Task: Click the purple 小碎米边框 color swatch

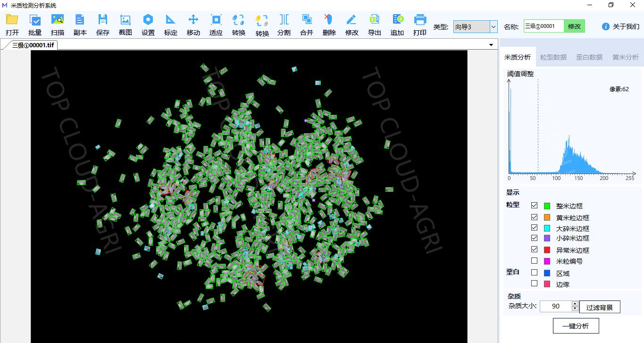Action: pyautogui.click(x=547, y=238)
